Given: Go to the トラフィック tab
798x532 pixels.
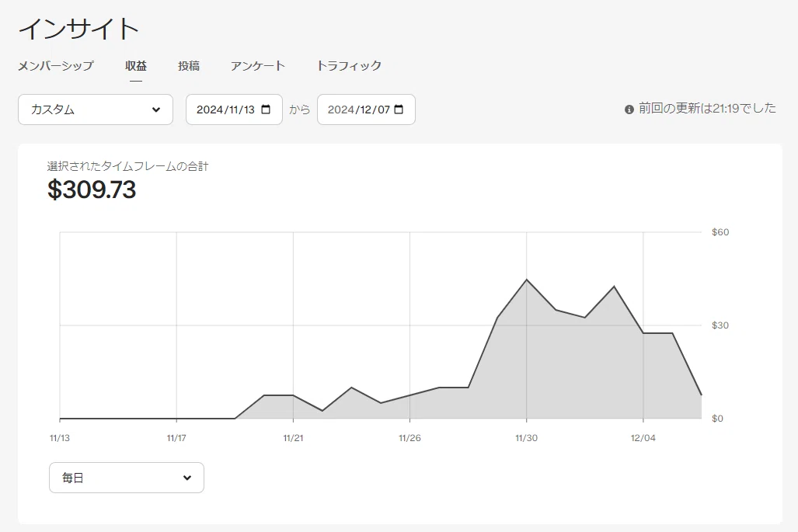Looking at the screenshot, I should [349, 65].
